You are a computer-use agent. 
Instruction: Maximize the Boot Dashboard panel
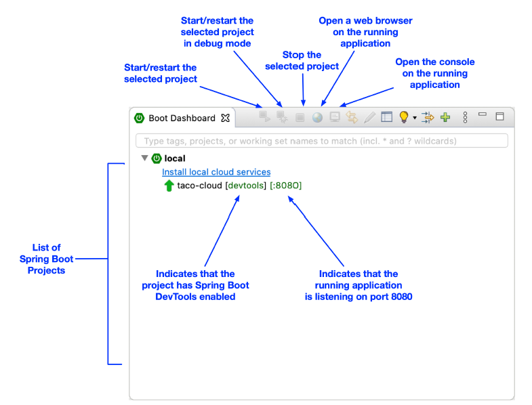[x=500, y=116]
